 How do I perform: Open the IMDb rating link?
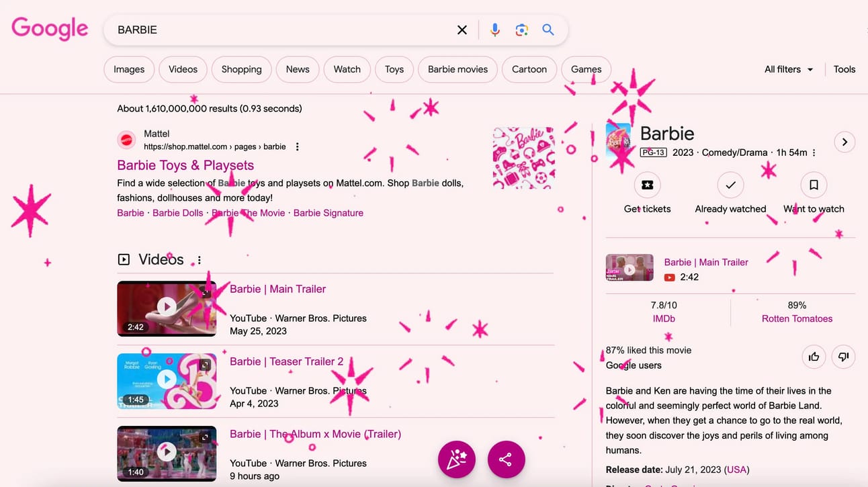pyautogui.click(x=664, y=318)
